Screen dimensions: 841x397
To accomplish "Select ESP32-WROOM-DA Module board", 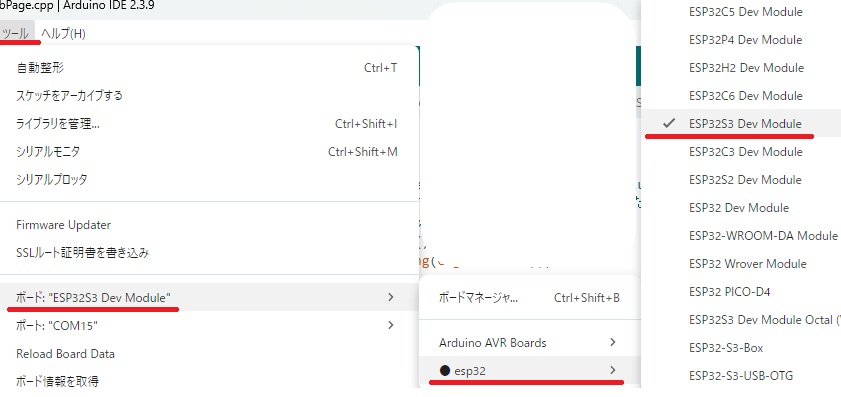I will tap(741, 236).
